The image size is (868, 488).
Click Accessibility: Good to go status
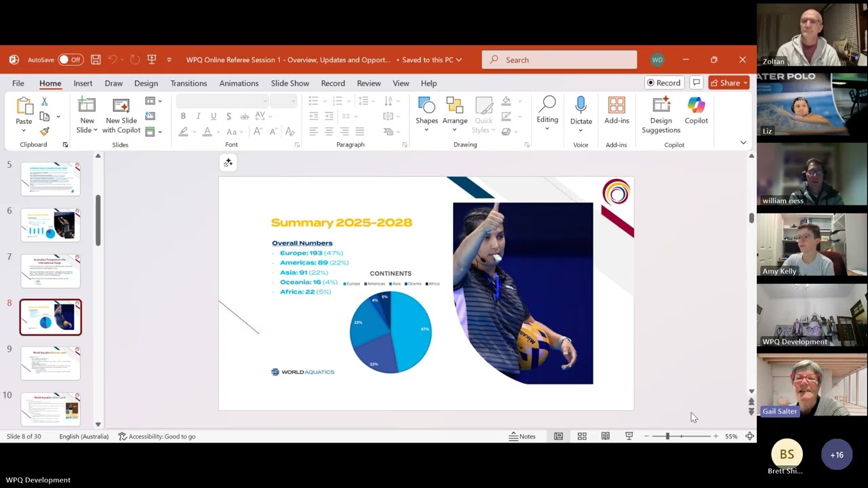(x=157, y=436)
